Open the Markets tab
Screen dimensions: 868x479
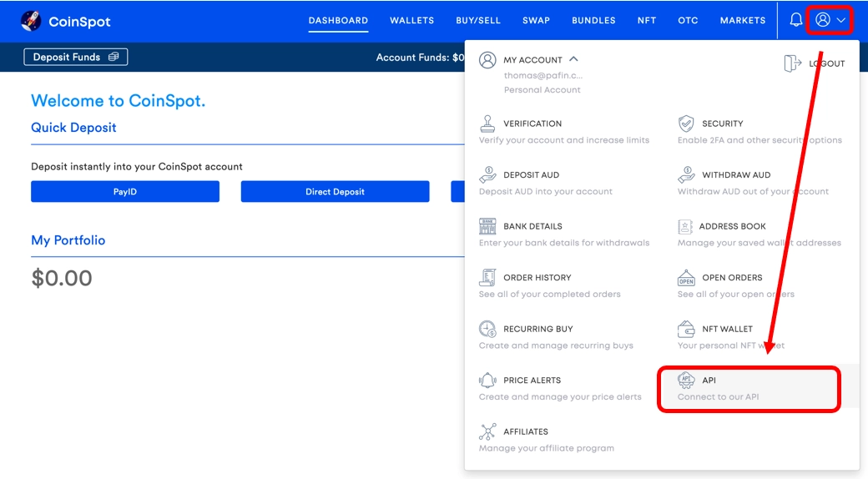click(742, 21)
